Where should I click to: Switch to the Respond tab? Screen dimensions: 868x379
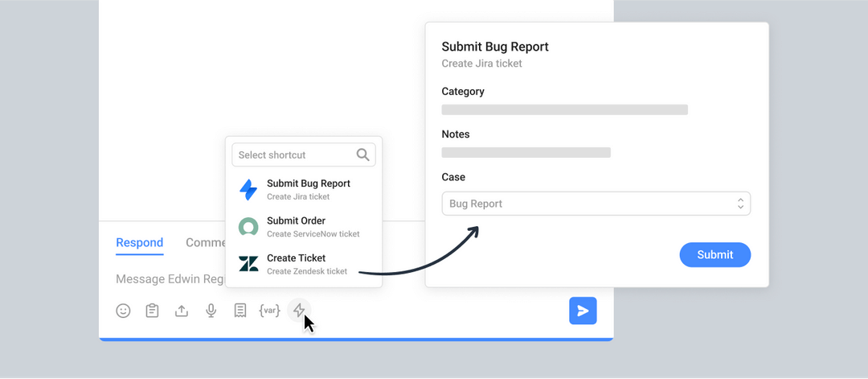pos(139,243)
